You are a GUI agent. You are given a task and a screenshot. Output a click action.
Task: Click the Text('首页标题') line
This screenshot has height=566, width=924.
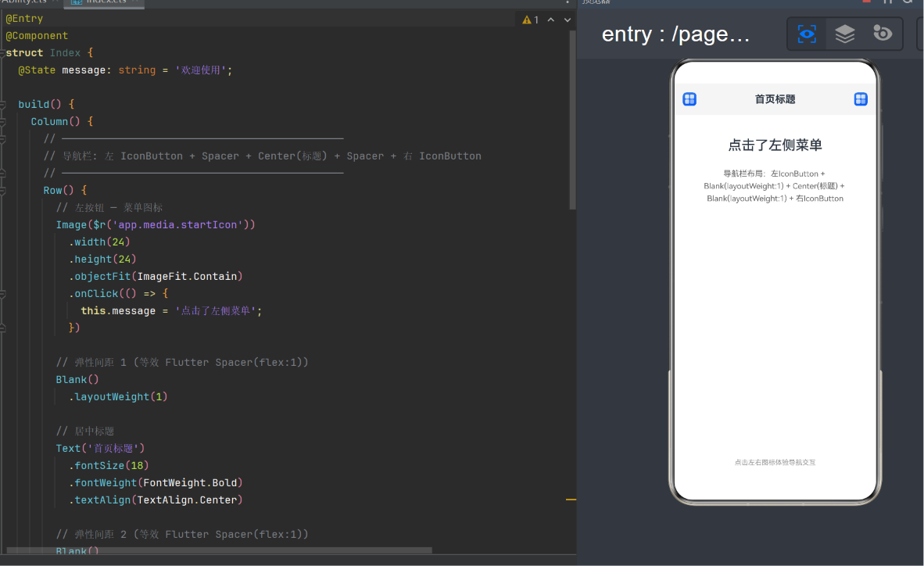pos(100,449)
